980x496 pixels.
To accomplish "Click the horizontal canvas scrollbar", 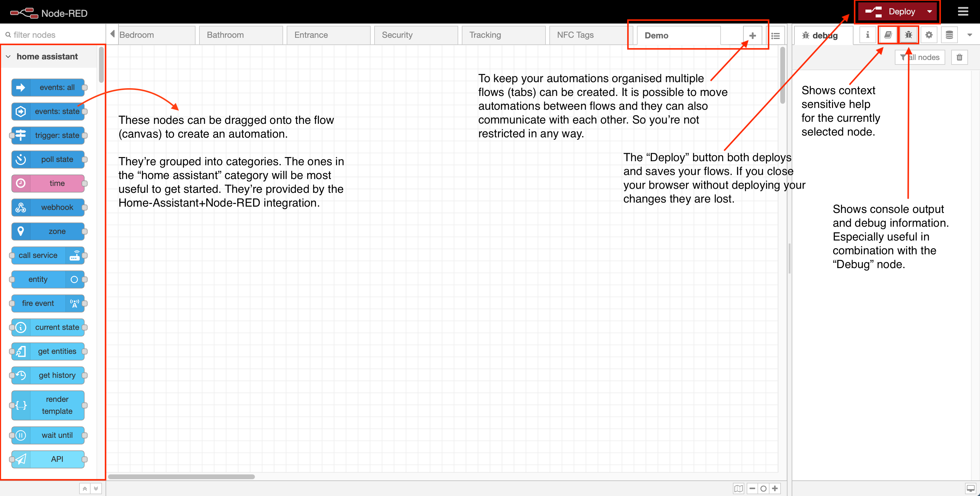I will point(181,477).
